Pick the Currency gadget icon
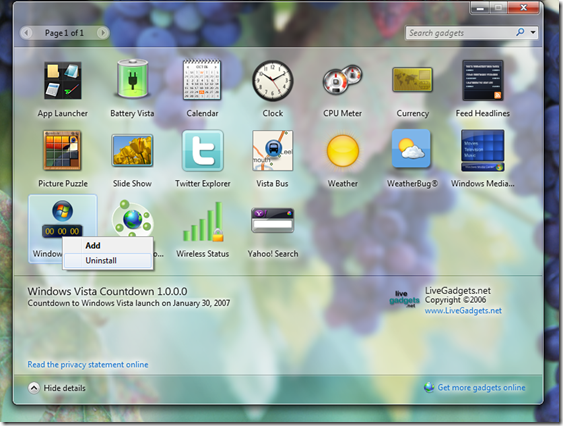Screen dimensions: 563x426 click(412, 79)
